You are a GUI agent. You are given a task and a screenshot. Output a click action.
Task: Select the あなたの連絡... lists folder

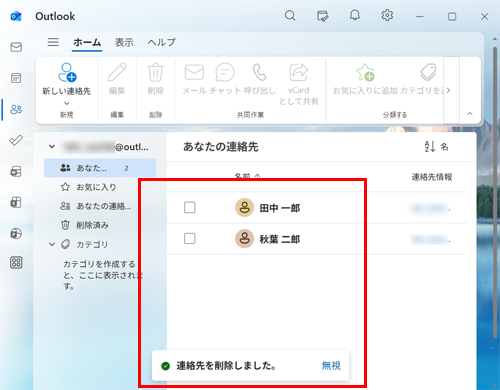pos(100,206)
